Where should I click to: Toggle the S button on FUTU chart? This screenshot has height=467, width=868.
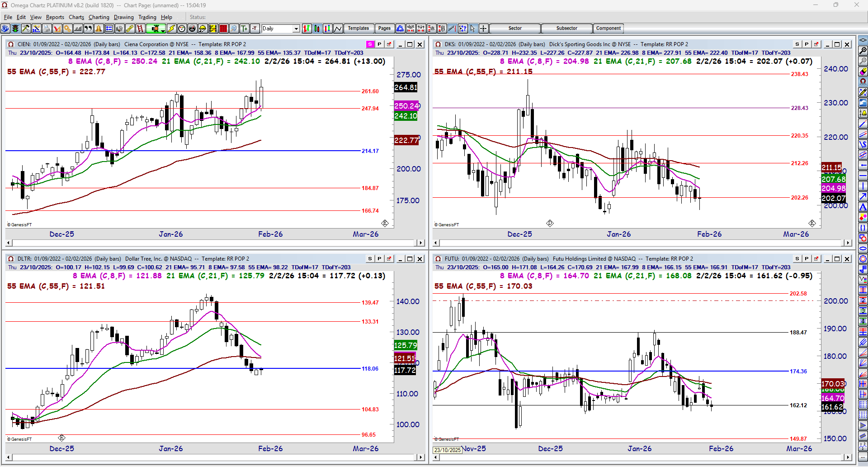tap(797, 259)
